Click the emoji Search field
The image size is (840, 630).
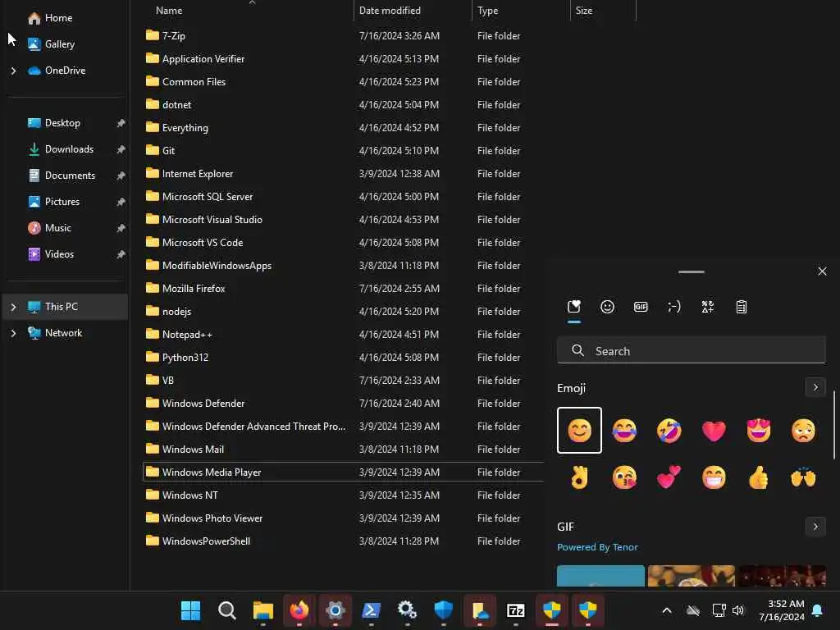point(691,350)
